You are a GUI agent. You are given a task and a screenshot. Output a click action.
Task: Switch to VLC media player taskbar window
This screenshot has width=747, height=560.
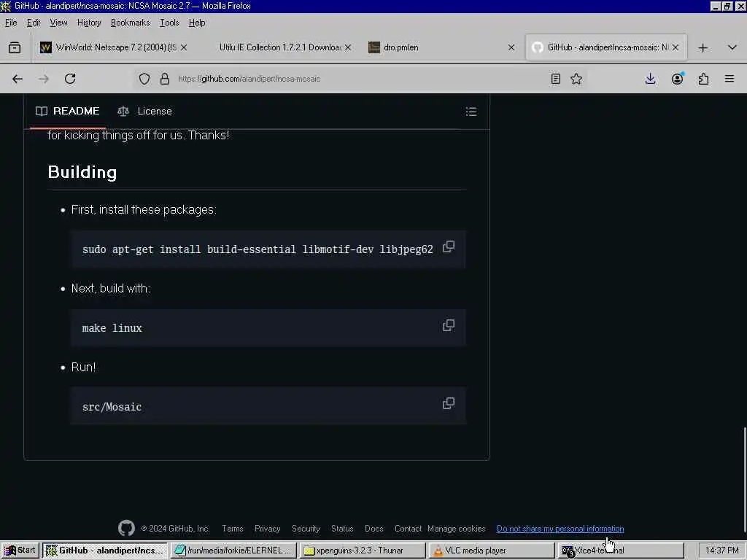tap(492, 551)
